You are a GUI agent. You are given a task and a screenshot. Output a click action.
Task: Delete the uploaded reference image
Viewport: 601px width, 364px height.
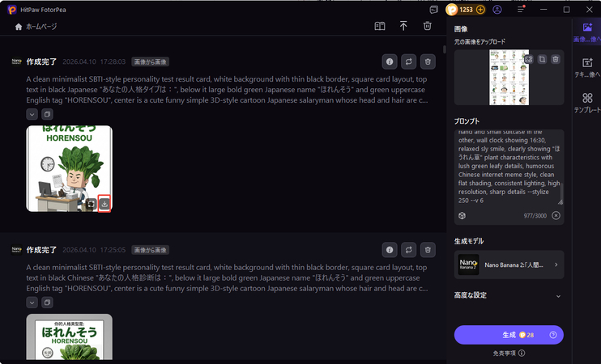(555, 59)
